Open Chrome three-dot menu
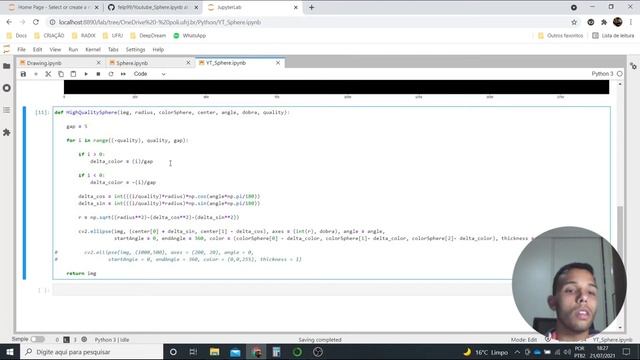This screenshot has height=360, width=640. tap(631, 22)
